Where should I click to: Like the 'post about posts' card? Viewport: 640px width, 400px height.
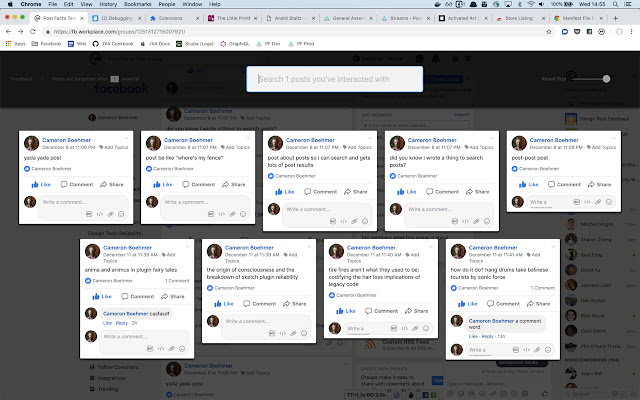pyautogui.click(x=284, y=192)
